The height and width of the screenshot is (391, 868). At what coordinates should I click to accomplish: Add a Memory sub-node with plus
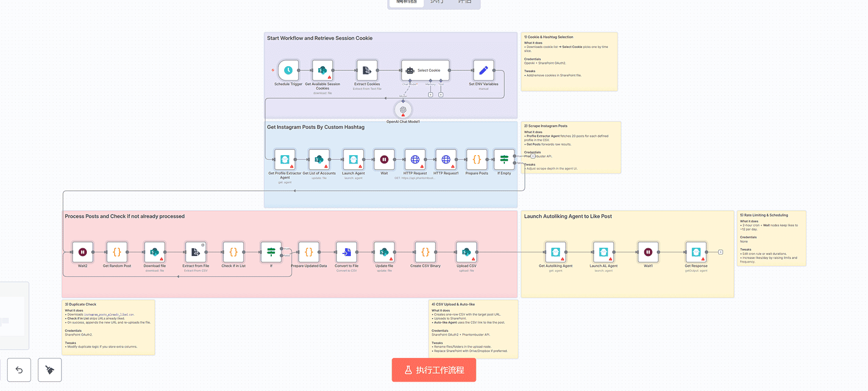coord(430,95)
